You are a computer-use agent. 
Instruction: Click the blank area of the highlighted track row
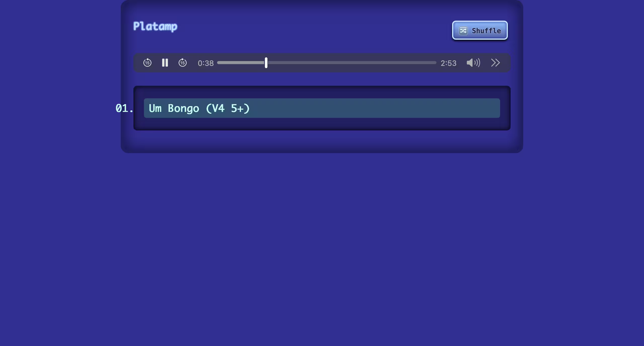(375, 108)
